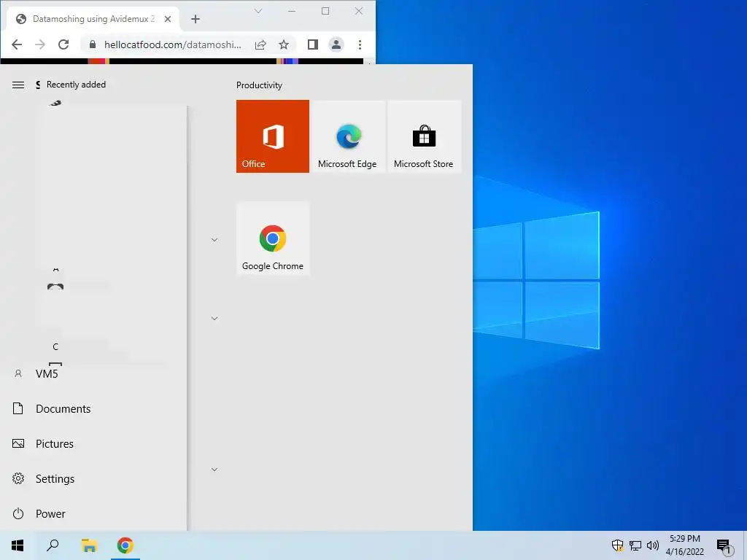
Task: Click the Recently added header
Action: click(76, 85)
